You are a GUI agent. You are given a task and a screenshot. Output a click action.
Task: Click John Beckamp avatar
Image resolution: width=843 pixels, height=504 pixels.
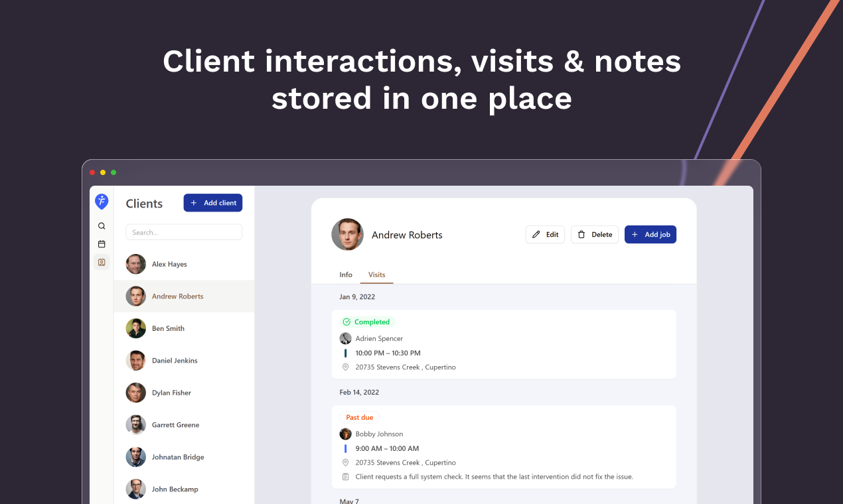tap(136, 489)
